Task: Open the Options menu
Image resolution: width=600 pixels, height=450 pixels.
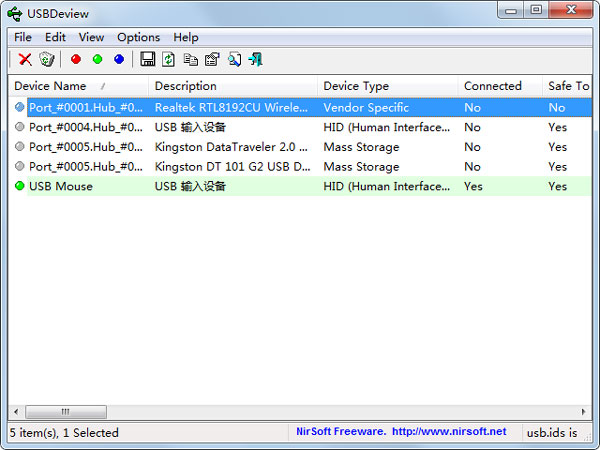Action: tap(139, 37)
